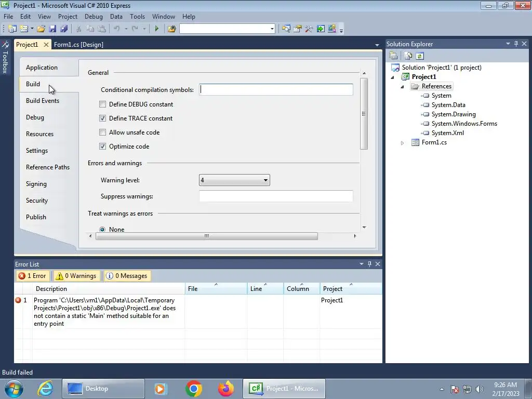This screenshot has width=532, height=399.
Task: Enable Define DEBUG constant
Action: pyautogui.click(x=102, y=104)
